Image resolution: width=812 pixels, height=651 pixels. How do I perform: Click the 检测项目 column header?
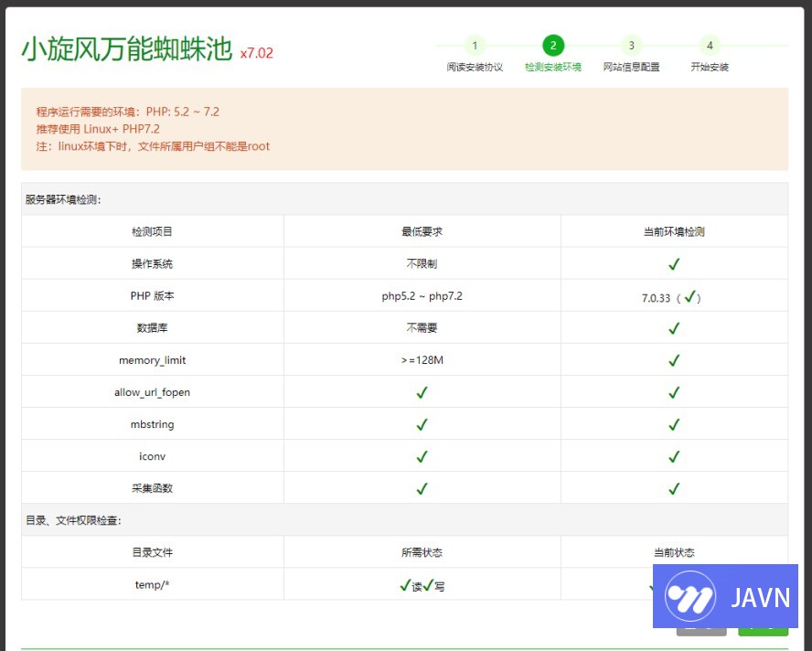tap(152, 232)
